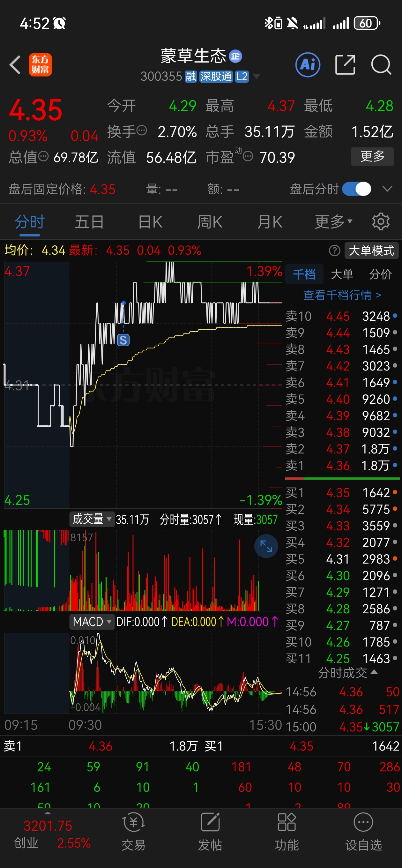The width and height of the screenshot is (402, 868).
Task: Tap the 融 margin badge
Action: 191,77
